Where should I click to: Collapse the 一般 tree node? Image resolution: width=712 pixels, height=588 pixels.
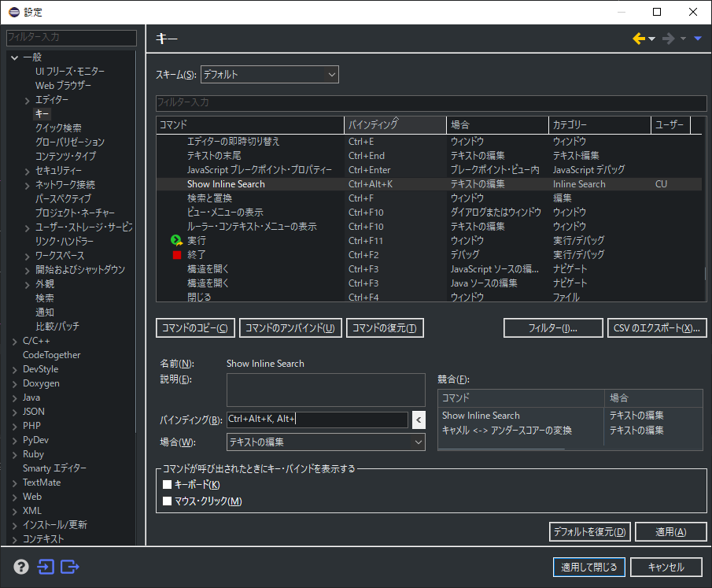tap(14, 57)
